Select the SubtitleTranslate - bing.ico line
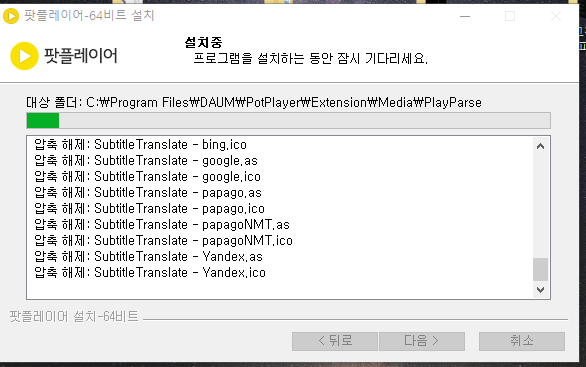This screenshot has width=586, height=367. pyautogui.click(x=141, y=145)
